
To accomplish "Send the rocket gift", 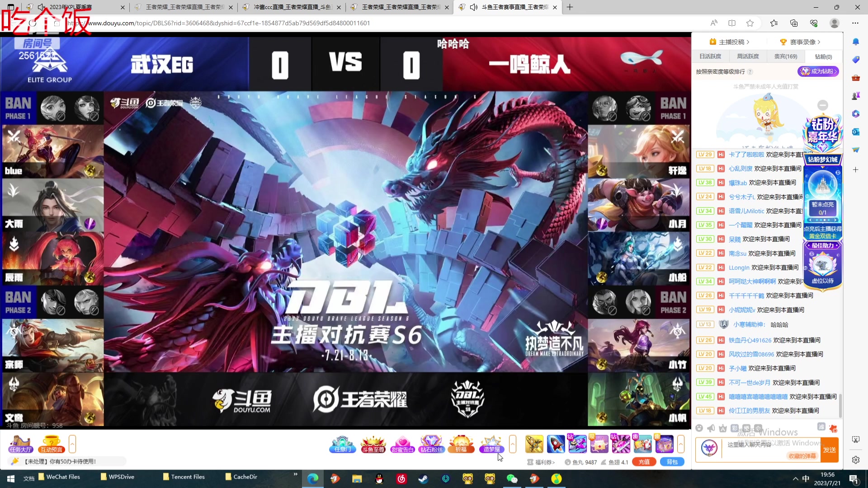I will [x=556, y=444].
